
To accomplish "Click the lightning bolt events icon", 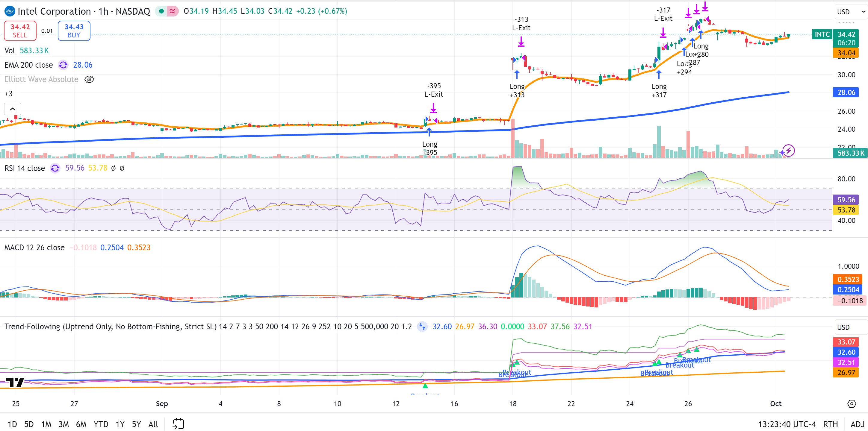I will 788,150.
